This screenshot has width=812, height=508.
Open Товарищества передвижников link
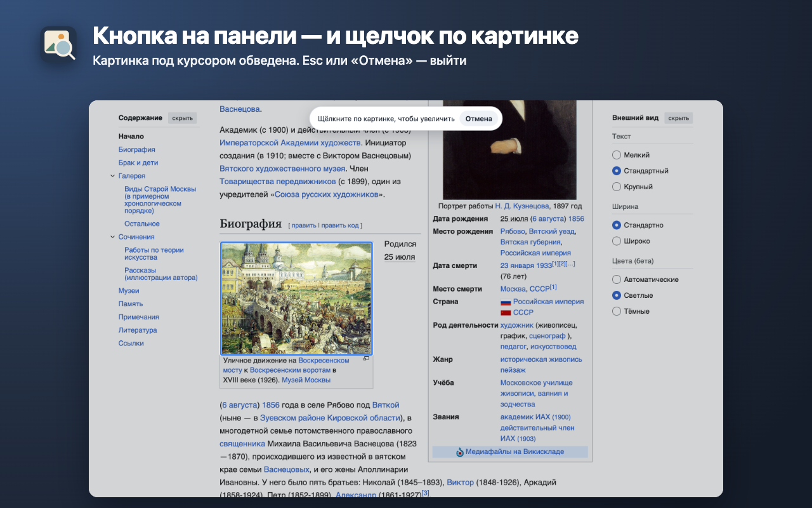click(x=278, y=182)
